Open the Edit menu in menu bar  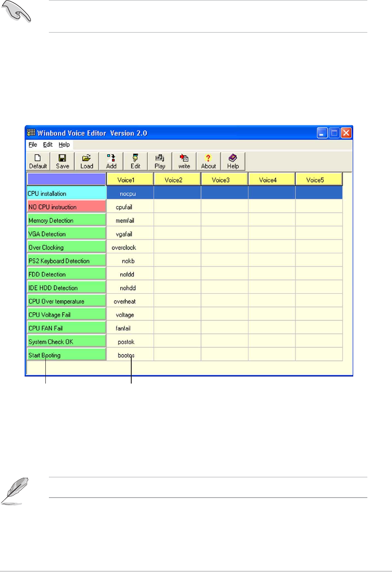click(48, 144)
